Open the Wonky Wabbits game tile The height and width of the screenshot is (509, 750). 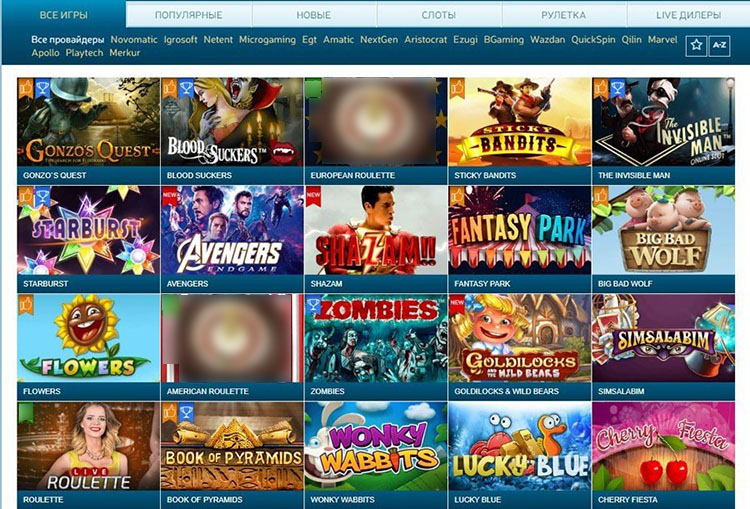click(x=375, y=446)
